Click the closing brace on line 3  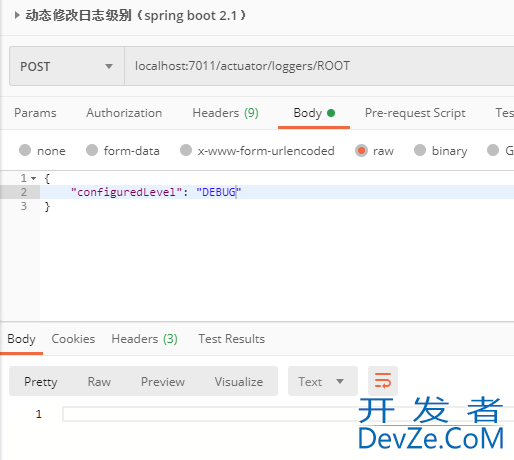(x=47, y=206)
